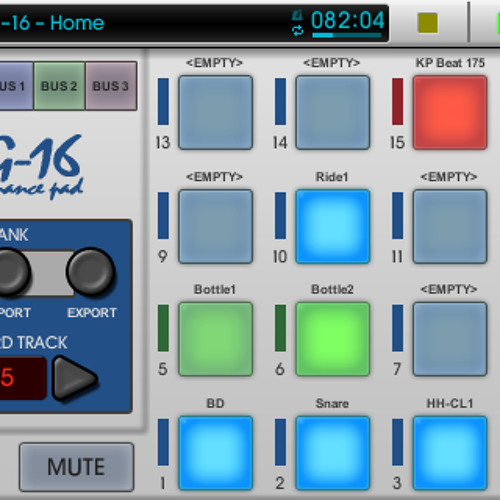500x500 pixels.
Task: Select empty pad 13
Action: click(x=216, y=112)
